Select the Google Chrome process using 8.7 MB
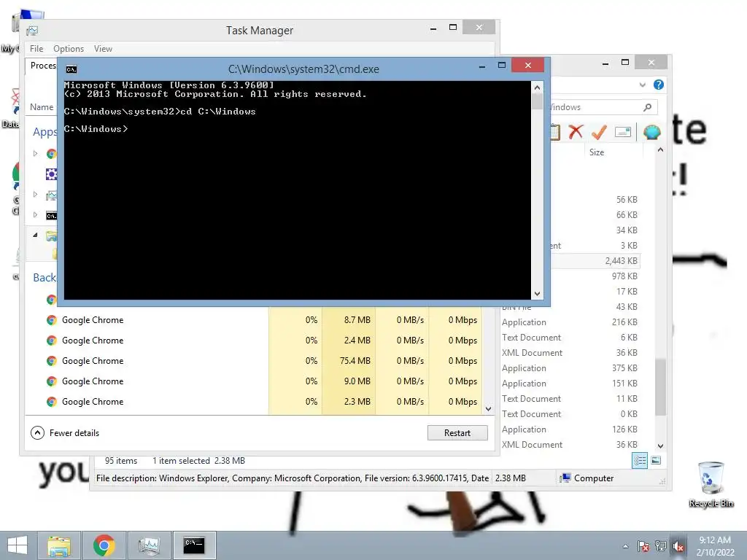Screen dimensions: 747x560 [254, 320]
